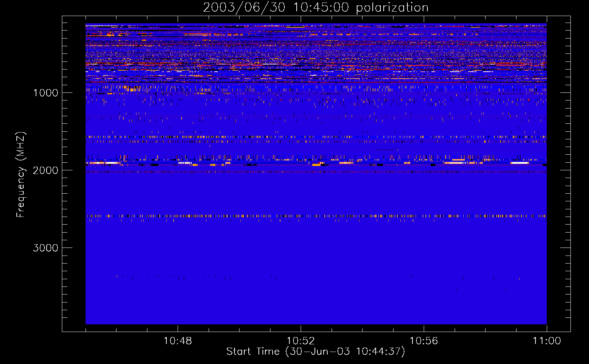
Task: Click the 10:52 time tick label
Action: (x=301, y=341)
